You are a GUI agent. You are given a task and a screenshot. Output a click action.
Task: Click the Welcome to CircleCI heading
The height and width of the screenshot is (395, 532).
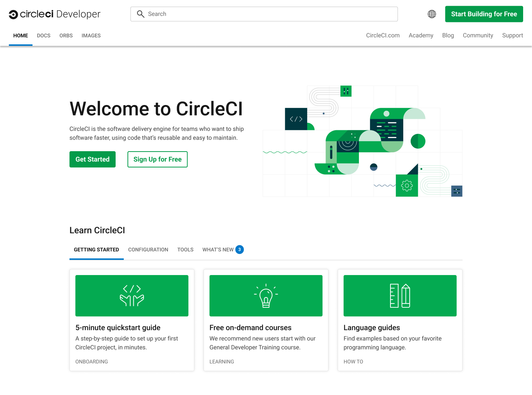point(156,109)
